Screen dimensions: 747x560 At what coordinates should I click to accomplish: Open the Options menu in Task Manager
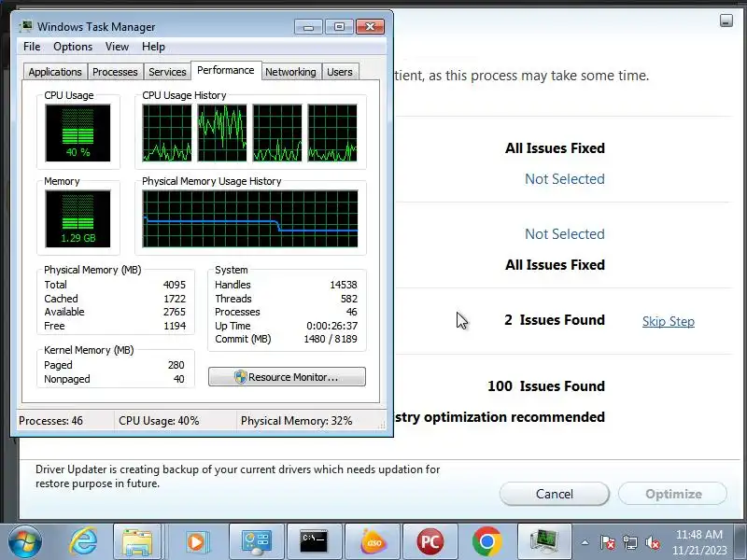pos(73,47)
